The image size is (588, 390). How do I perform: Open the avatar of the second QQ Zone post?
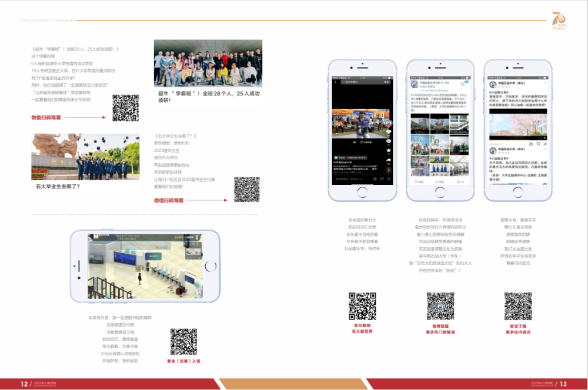click(x=493, y=150)
